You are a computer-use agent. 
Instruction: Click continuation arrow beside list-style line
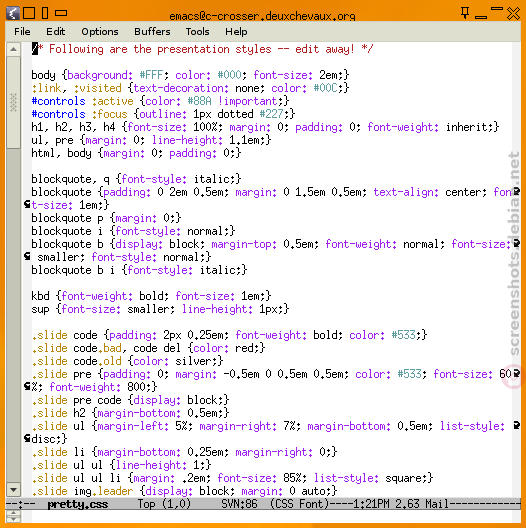click(x=516, y=426)
